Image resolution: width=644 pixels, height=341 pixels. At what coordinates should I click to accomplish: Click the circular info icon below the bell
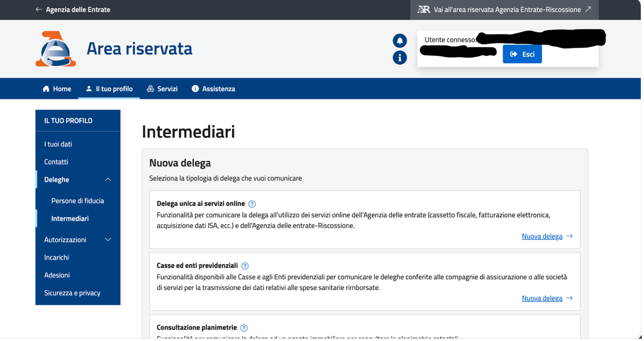400,58
